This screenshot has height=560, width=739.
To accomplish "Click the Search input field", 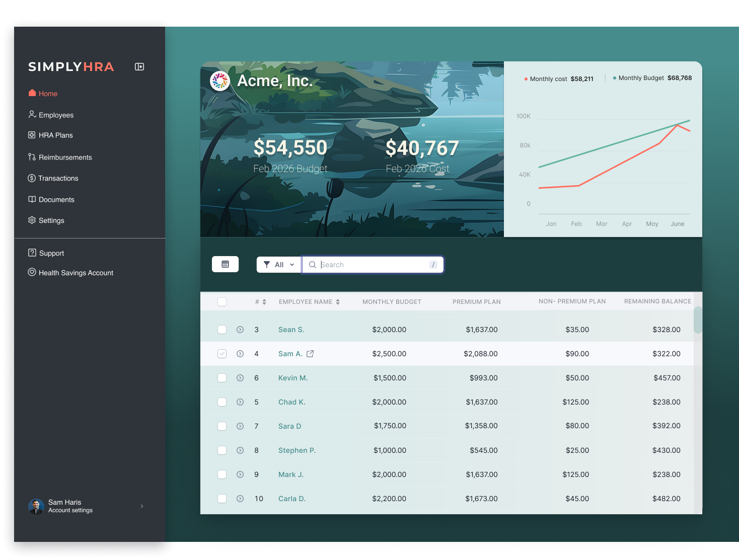I will tap(373, 265).
